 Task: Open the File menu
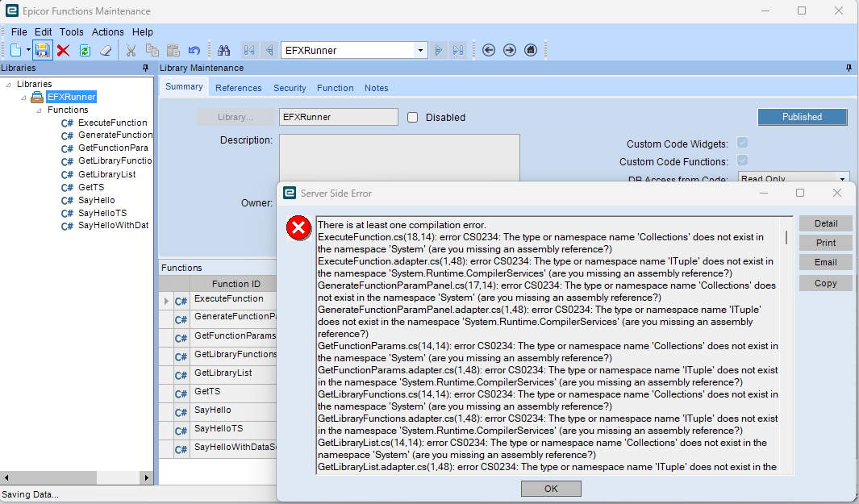[19, 31]
